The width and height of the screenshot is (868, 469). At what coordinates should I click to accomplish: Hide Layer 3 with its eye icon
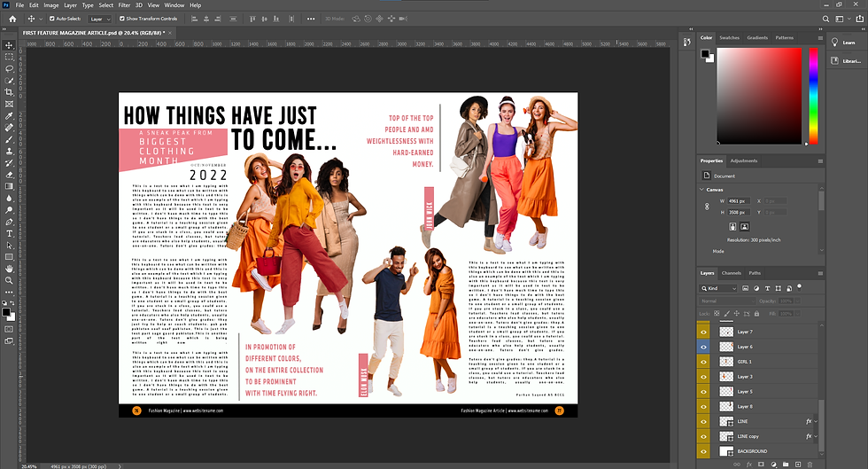703,377
